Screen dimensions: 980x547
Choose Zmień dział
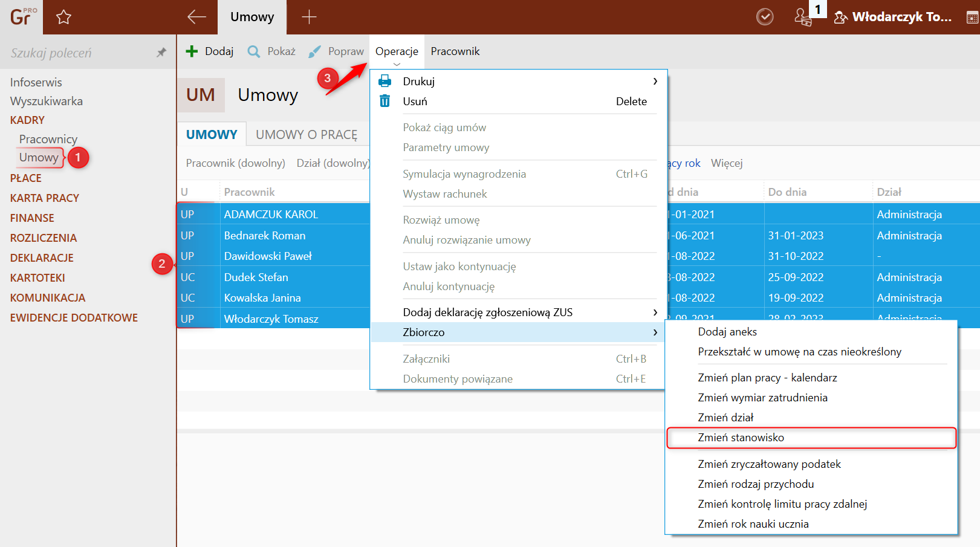[x=811, y=417]
